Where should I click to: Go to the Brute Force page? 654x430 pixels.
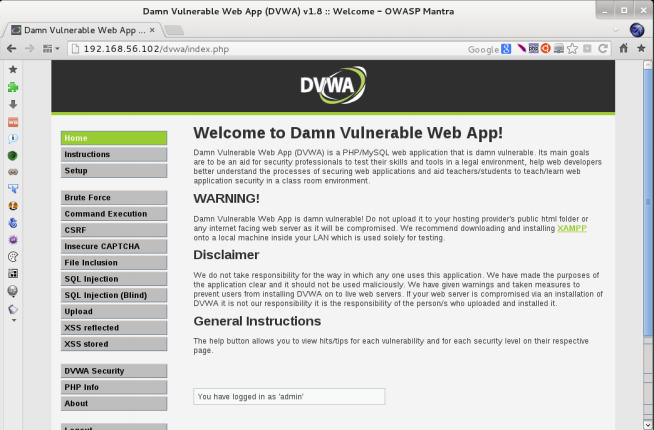tap(113, 198)
